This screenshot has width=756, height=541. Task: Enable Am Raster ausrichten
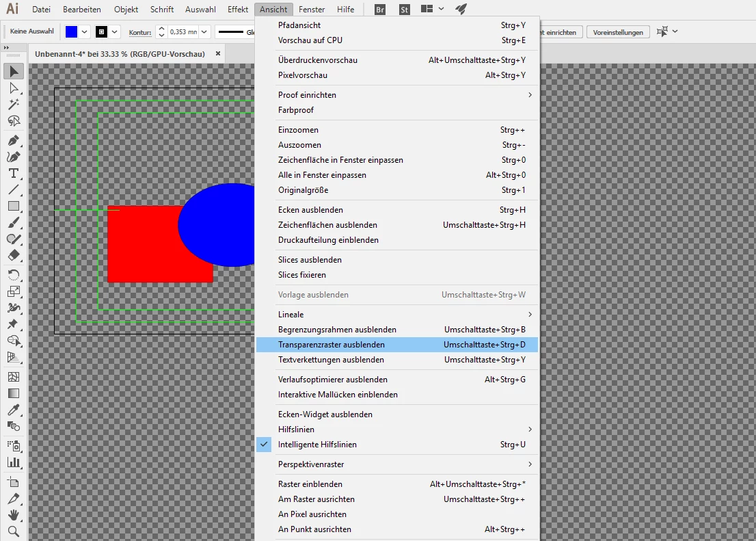pyautogui.click(x=397, y=499)
